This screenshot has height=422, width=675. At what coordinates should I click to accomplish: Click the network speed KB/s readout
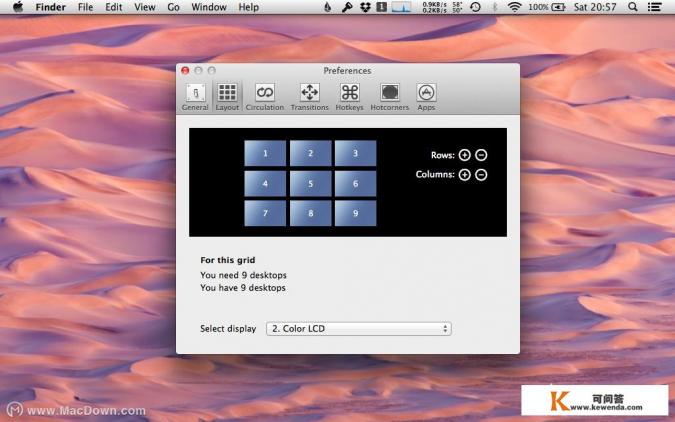coord(435,7)
